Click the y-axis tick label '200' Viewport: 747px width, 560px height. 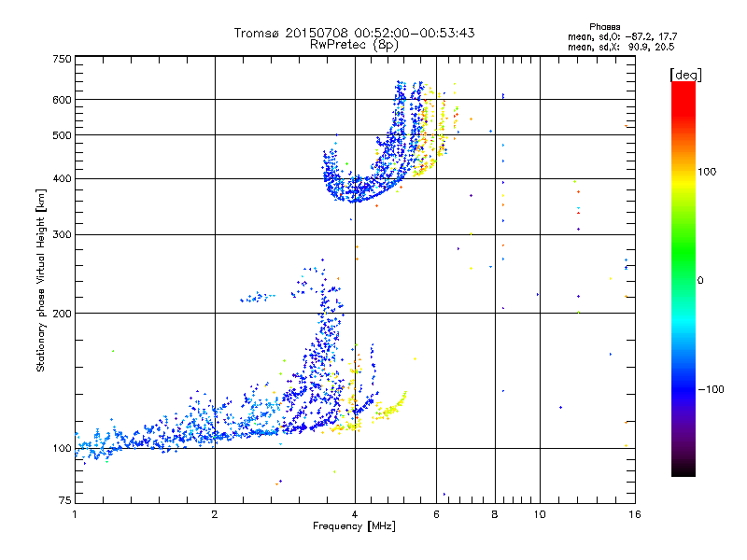tap(62, 314)
